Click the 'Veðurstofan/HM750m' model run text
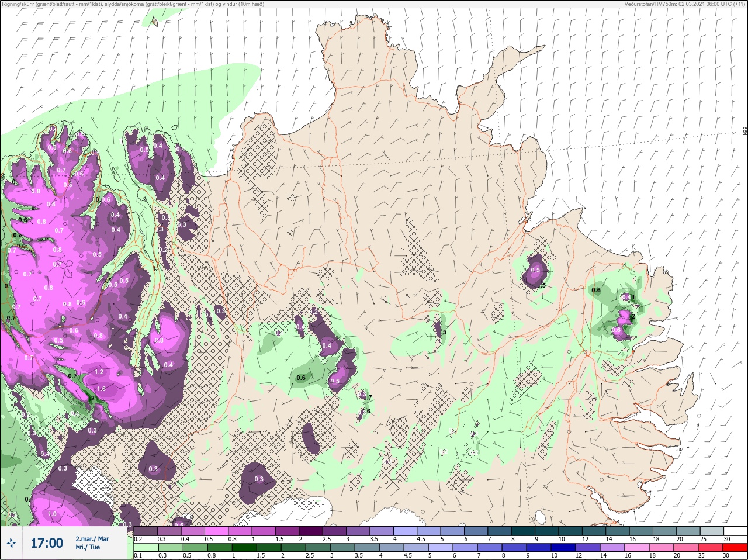Screen dimensions: 748x560 (685, 4)
